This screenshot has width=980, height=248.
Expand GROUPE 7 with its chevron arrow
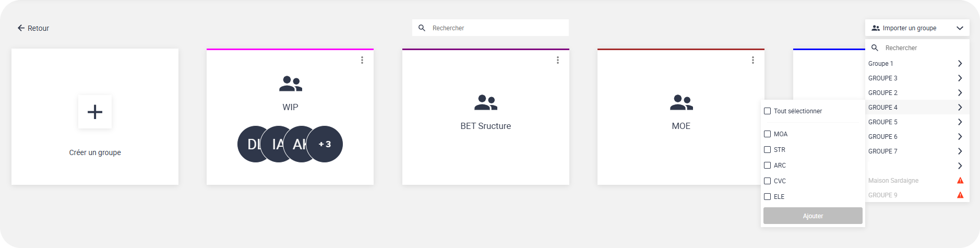pyautogui.click(x=960, y=151)
